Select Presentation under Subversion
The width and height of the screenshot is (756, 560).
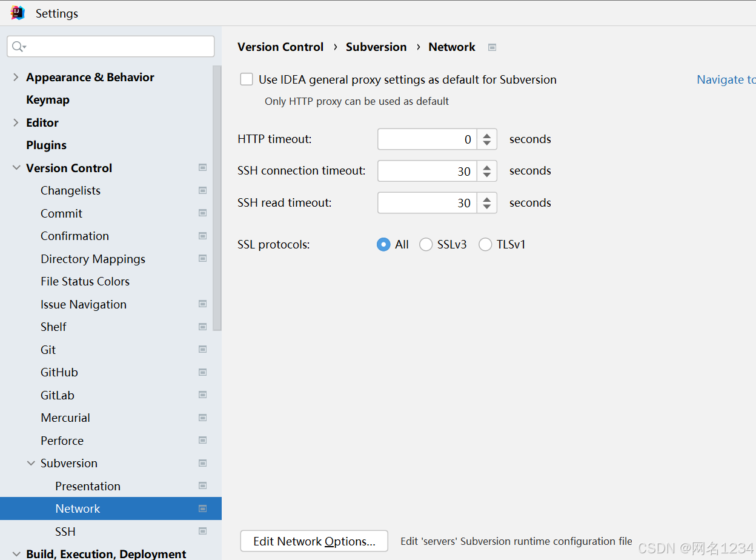[88, 486]
